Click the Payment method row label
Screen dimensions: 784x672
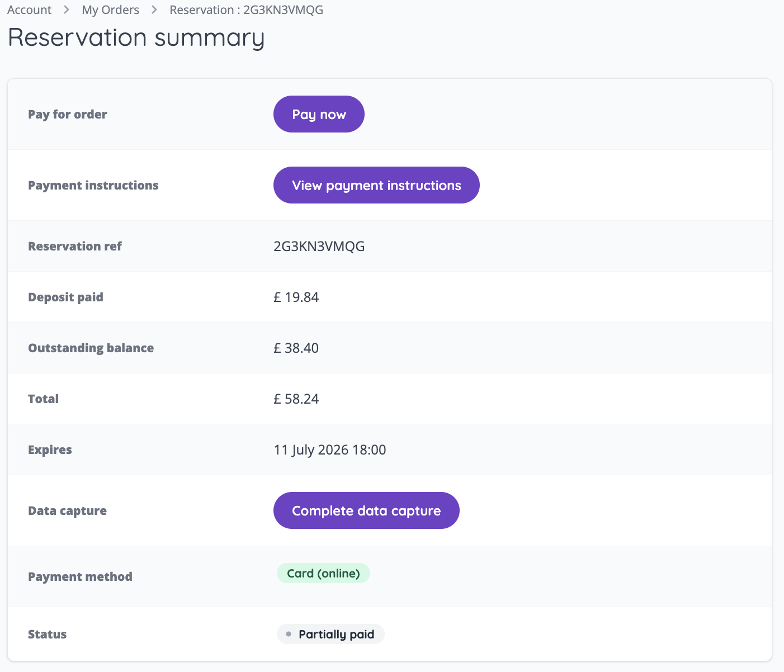coord(80,576)
